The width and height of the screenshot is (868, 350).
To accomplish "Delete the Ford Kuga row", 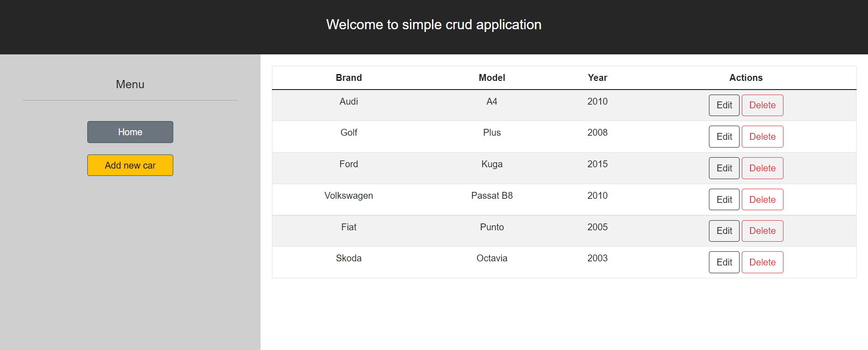I will [x=762, y=168].
